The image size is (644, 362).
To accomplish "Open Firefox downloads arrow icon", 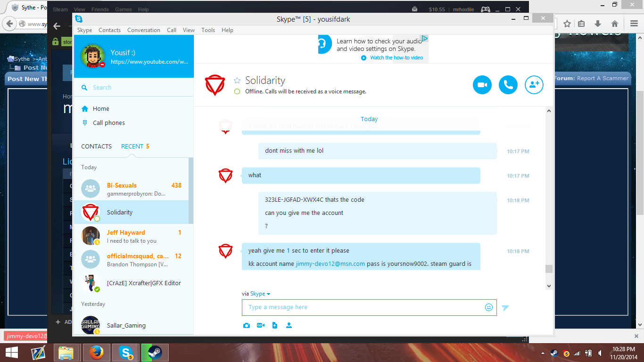I will click(x=598, y=24).
